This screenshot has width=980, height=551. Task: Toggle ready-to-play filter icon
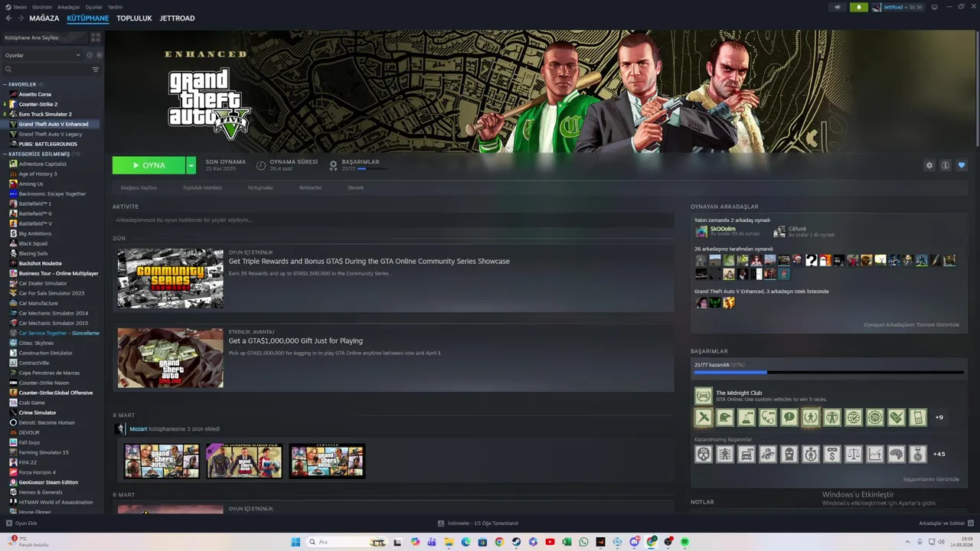pos(99,55)
